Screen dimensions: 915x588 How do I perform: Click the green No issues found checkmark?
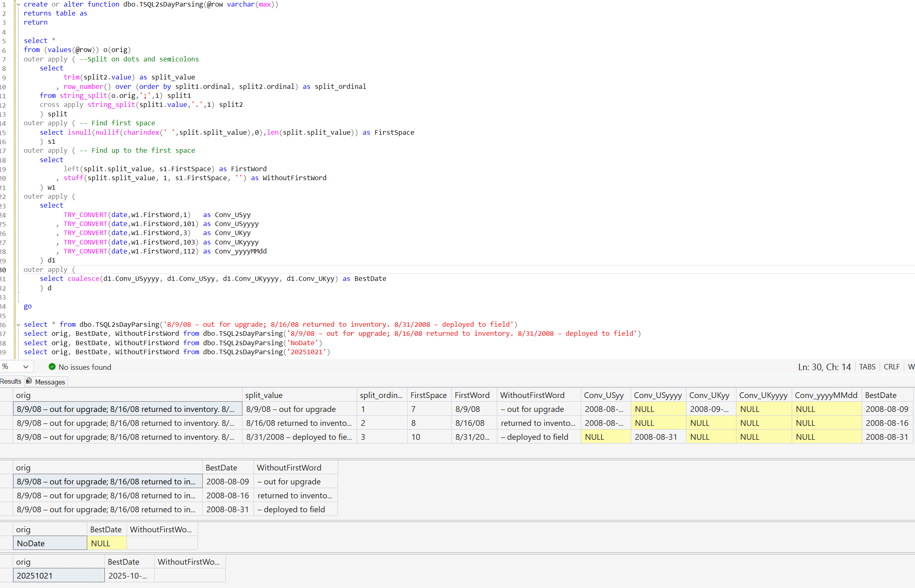coord(52,367)
